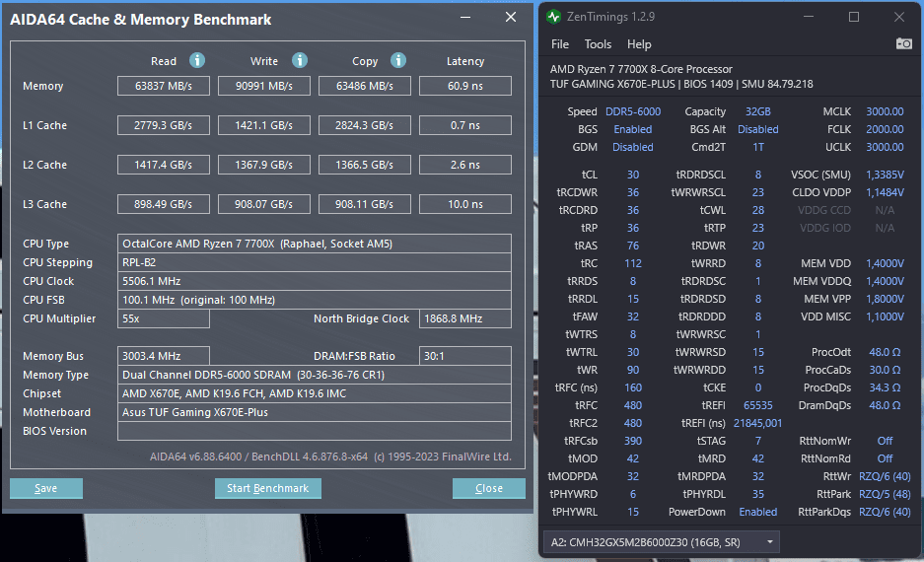Click the Motherboard Asus TUF Gaming field
The width and height of the screenshot is (924, 562).
pyautogui.click(x=315, y=412)
